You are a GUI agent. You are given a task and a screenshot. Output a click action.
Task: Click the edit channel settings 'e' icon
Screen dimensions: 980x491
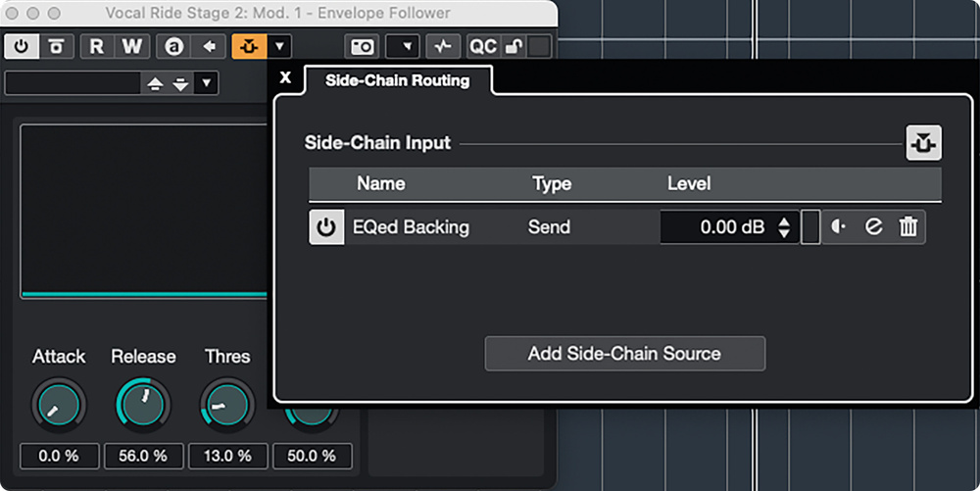[873, 227]
